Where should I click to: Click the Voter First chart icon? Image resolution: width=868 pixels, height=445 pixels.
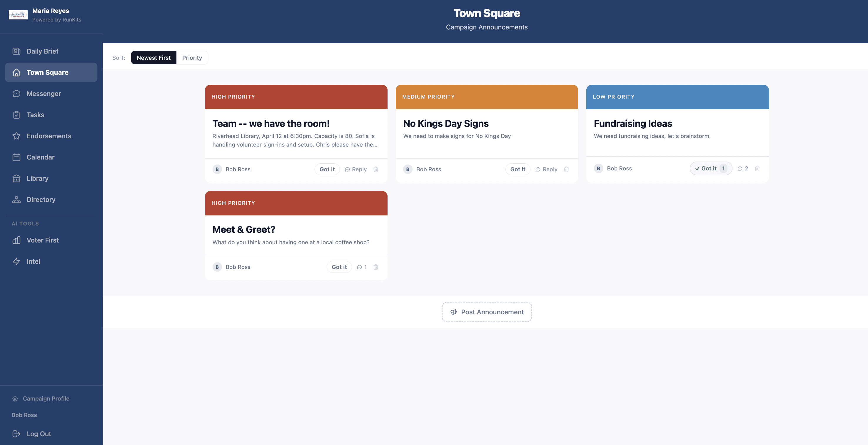pyautogui.click(x=16, y=240)
